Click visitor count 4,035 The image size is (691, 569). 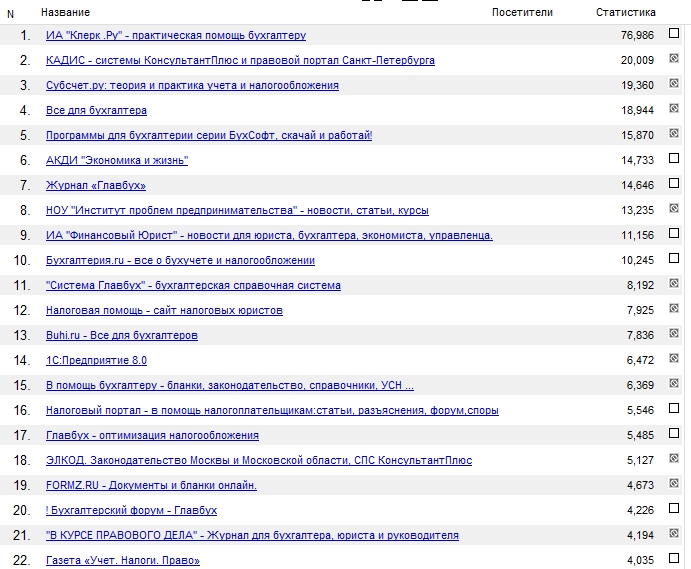[x=640, y=561]
